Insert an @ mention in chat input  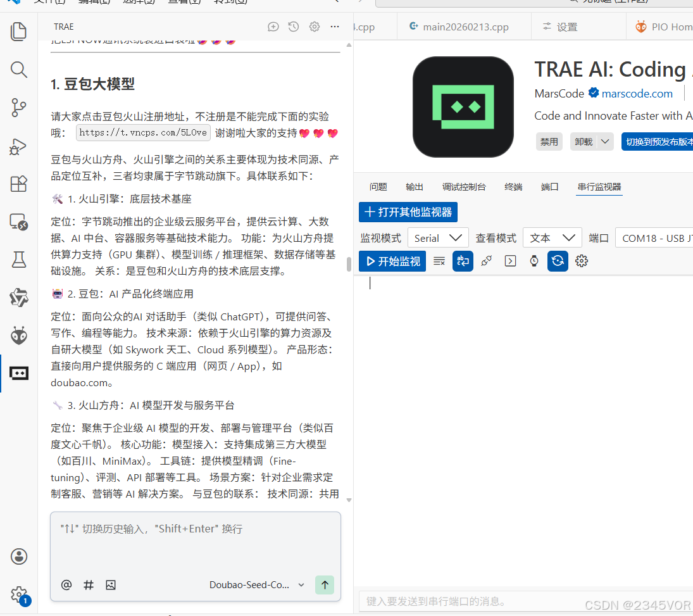click(66, 585)
